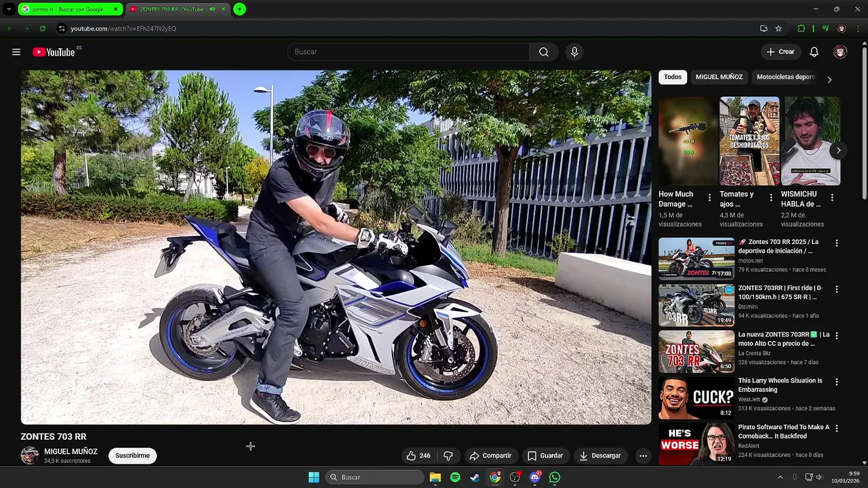This screenshot has width=868, height=488.
Task: Open WhatsApp from the taskbar
Action: tap(555, 477)
